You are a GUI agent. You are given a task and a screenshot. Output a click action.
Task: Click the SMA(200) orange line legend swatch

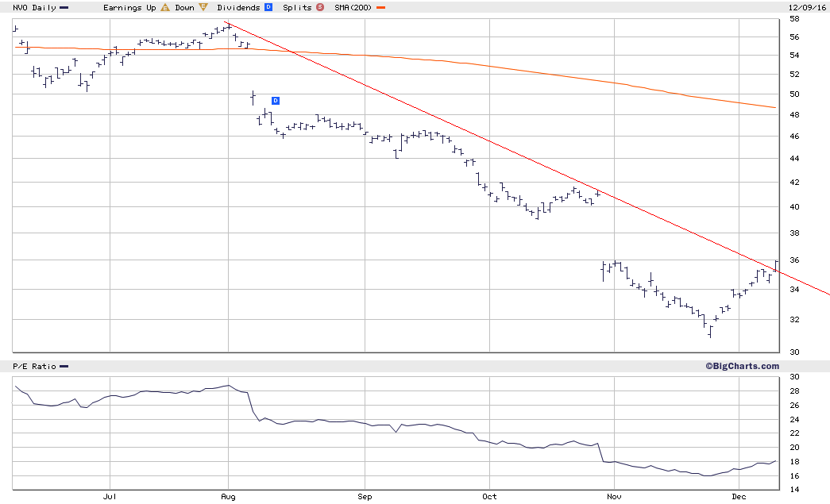(x=380, y=8)
